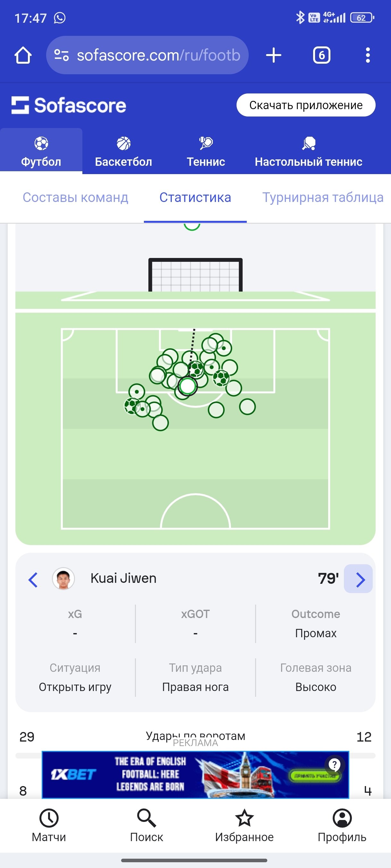Open a new tab with plus icon
The image size is (391, 868).
tap(273, 55)
